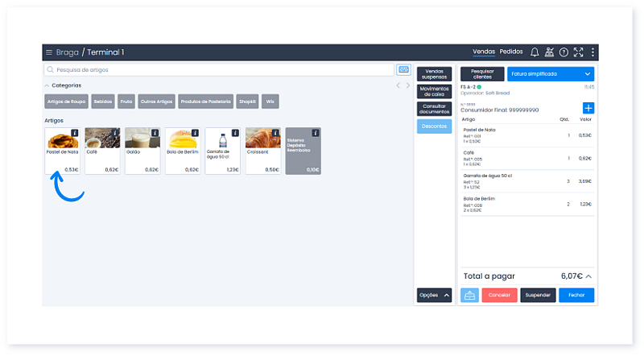Open the Fatura simplificada dropdown
This screenshot has height=356, width=644.
tap(551, 74)
